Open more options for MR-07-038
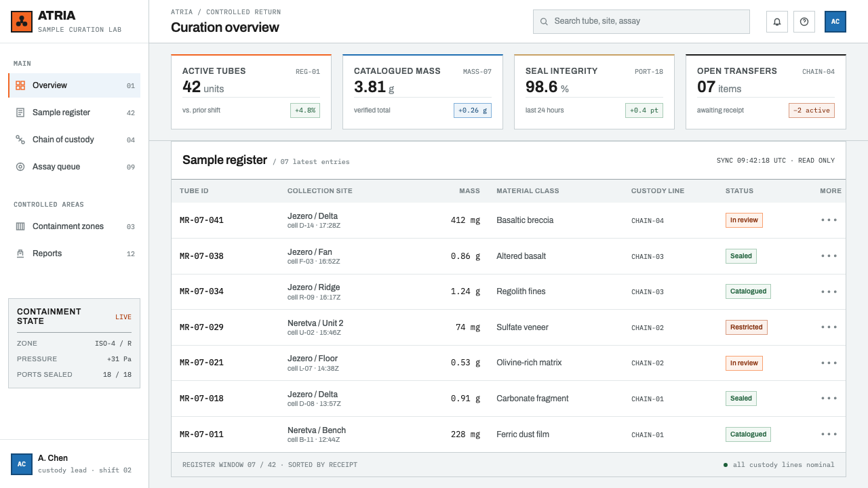Screen dimensions: 868x488 click(x=829, y=256)
